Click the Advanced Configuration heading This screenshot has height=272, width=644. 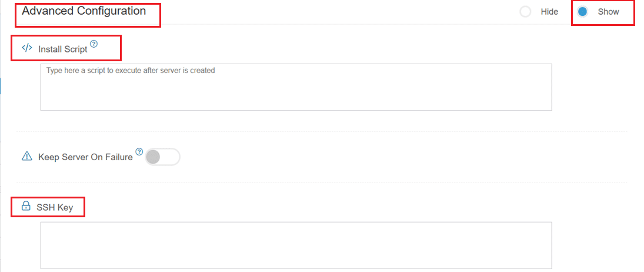pos(84,11)
